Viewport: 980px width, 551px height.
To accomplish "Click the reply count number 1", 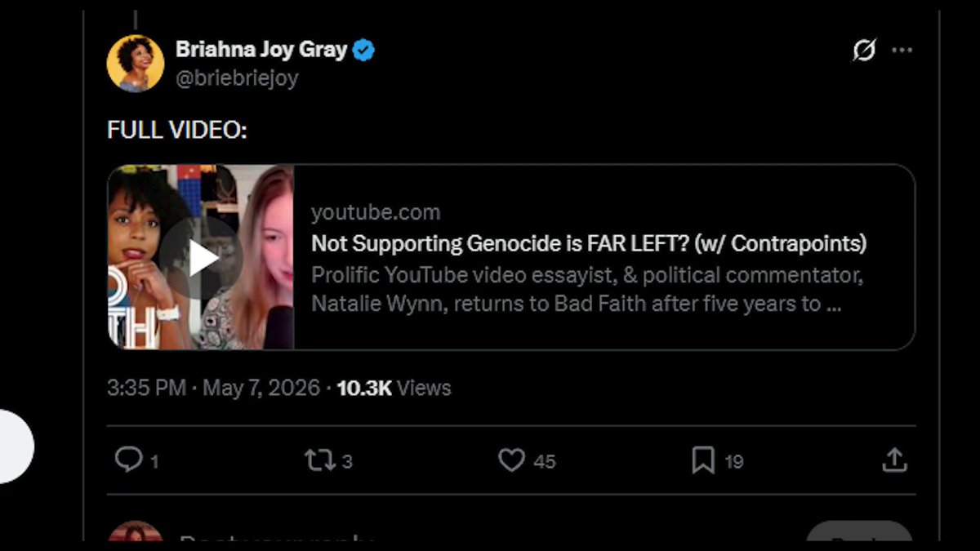I will pyautogui.click(x=154, y=462).
